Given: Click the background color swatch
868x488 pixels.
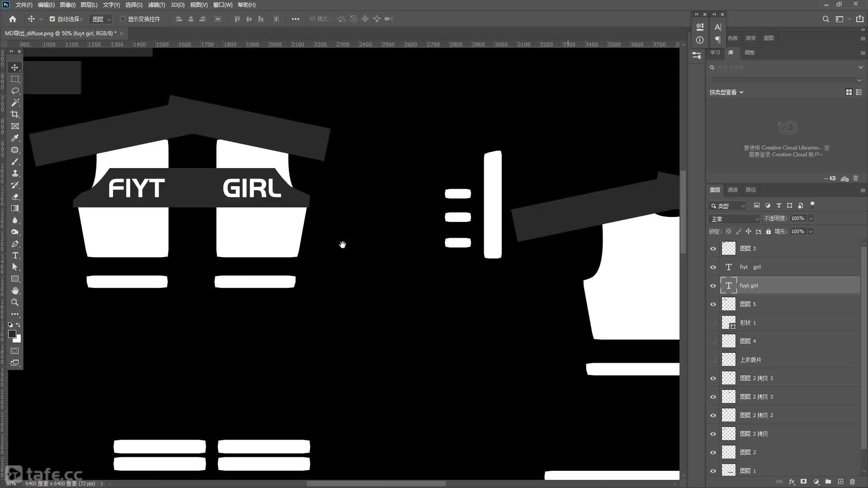Looking at the screenshot, I should click(18, 340).
